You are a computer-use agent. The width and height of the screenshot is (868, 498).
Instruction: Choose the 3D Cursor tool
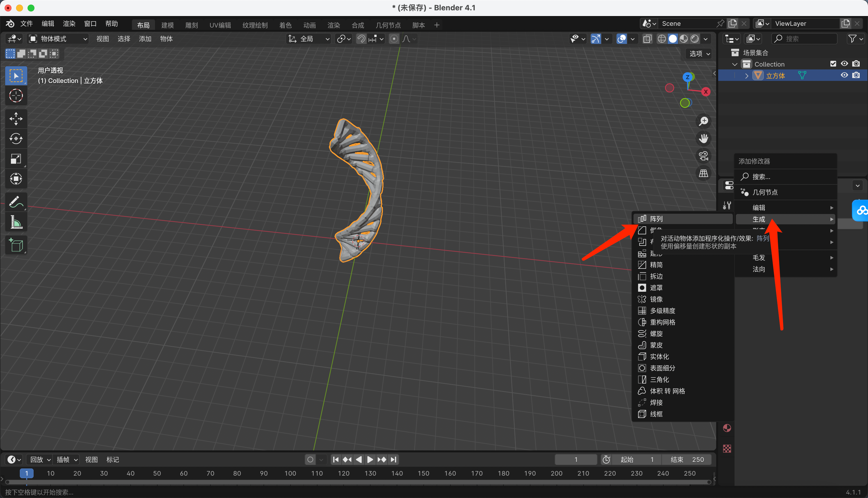[x=16, y=96]
